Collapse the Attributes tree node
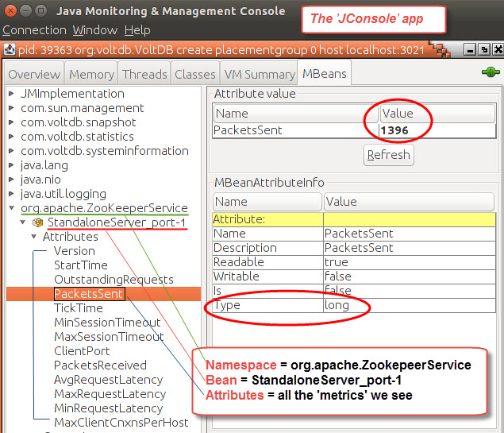The image size is (504, 433). click(34, 237)
